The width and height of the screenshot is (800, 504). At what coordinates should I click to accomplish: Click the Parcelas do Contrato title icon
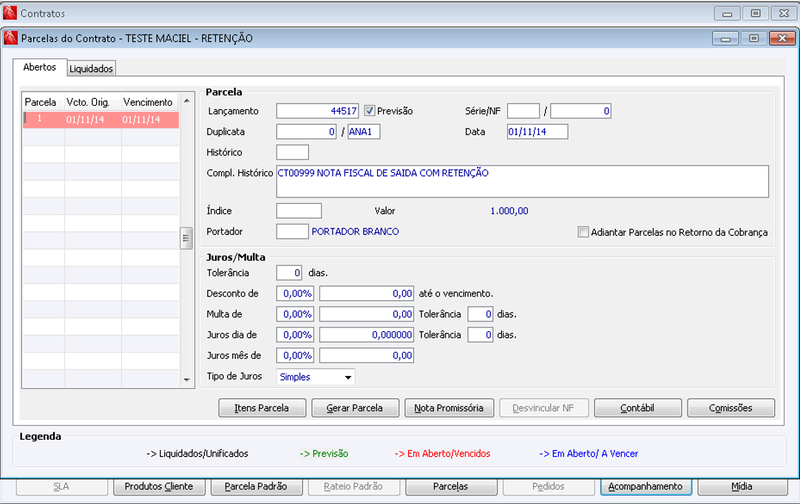(x=11, y=38)
